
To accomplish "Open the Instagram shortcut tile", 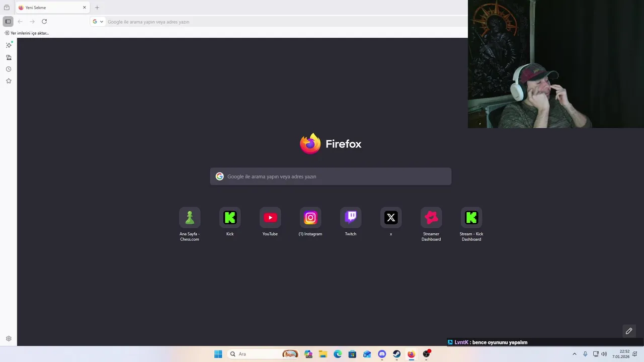I will pos(310,222).
